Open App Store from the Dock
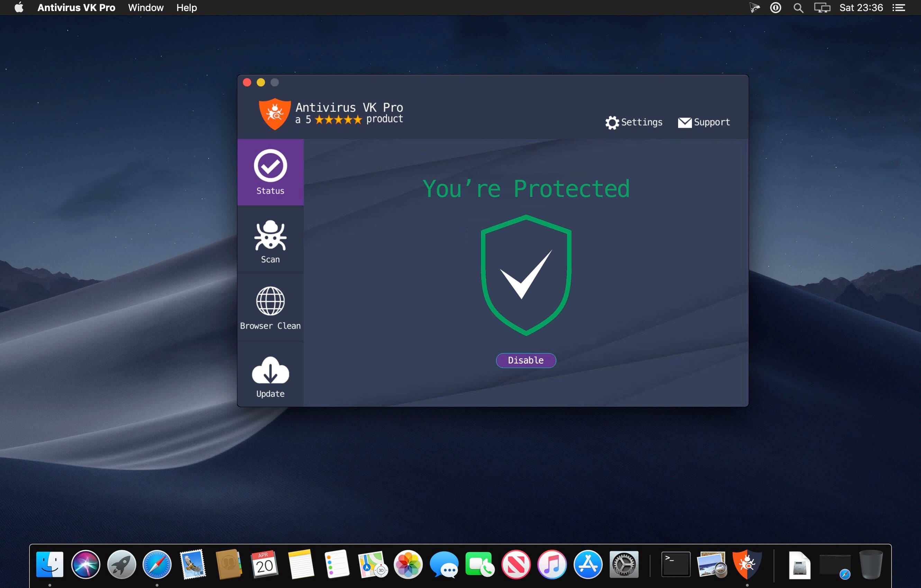This screenshot has height=588, width=921. tap(588, 564)
